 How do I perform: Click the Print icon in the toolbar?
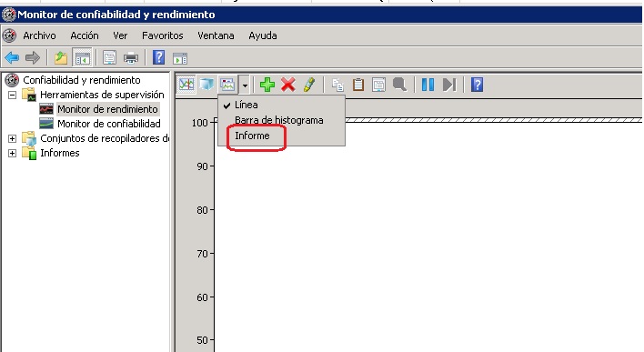click(x=131, y=58)
